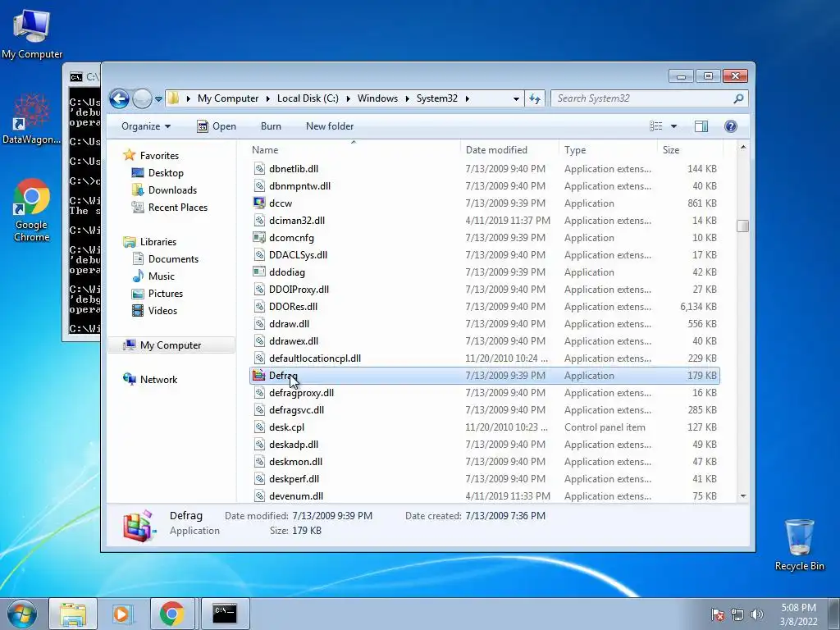Open the view options dropdown arrow
The image size is (840, 630).
coord(674,126)
